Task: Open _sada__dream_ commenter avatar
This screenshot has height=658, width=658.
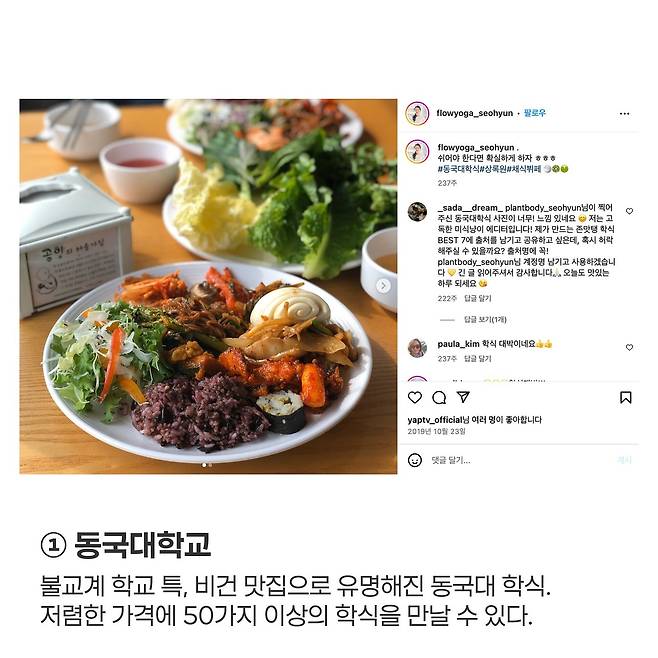Action: (x=417, y=212)
